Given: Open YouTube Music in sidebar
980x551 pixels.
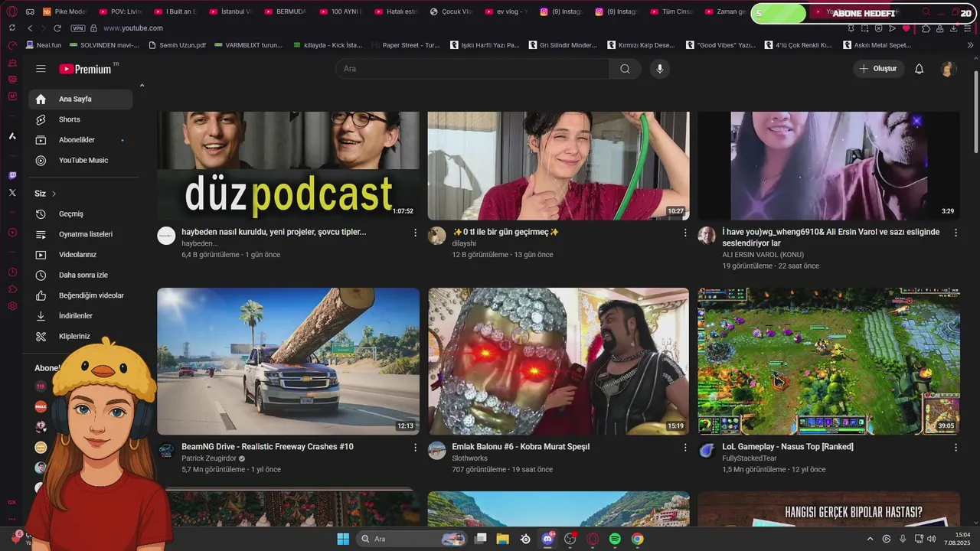Looking at the screenshot, I should click(x=80, y=160).
